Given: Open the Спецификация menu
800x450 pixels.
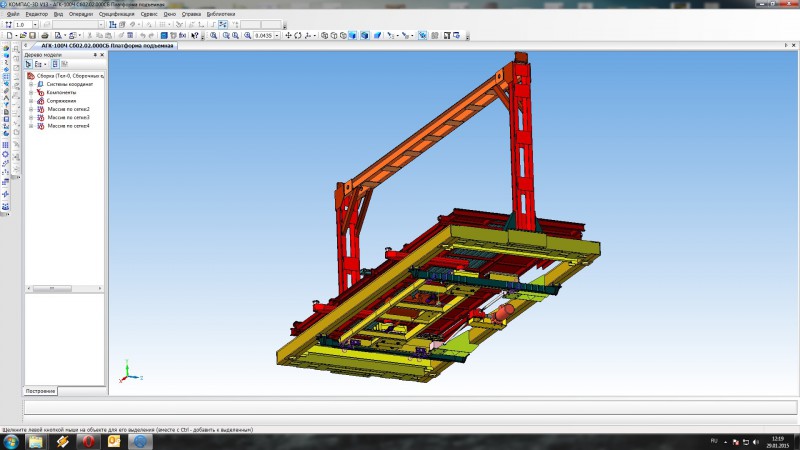Looking at the screenshot, I should click(x=116, y=14).
